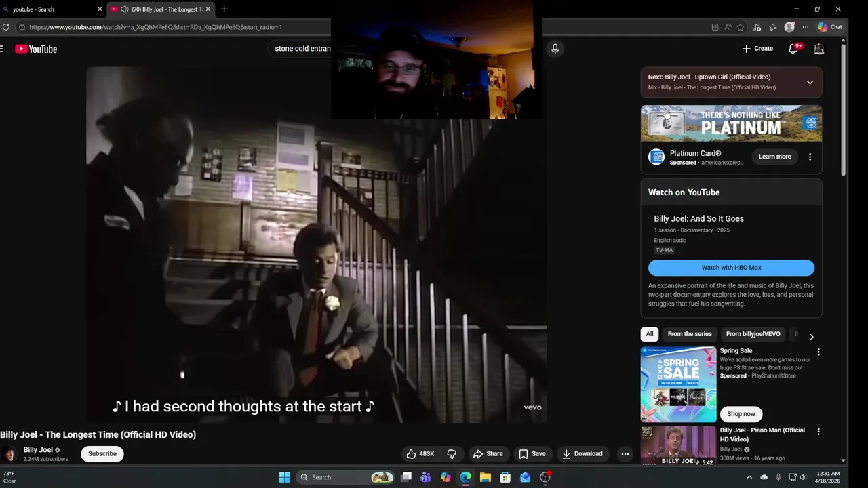The image size is (868, 488).
Task: Toggle Read aloud in address bar
Action: 728,27
